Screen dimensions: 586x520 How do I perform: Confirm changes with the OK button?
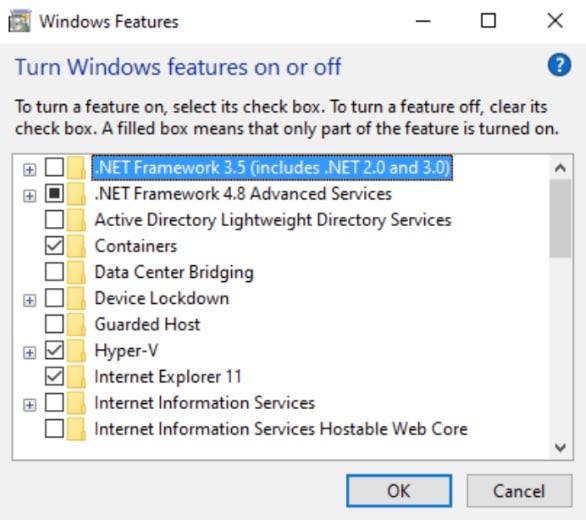[399, 491]
